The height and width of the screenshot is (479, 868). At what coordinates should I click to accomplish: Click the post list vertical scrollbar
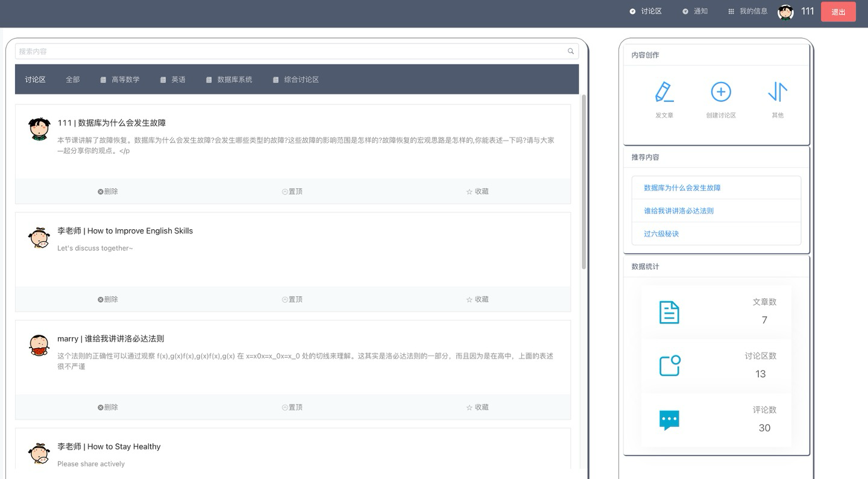583,181
